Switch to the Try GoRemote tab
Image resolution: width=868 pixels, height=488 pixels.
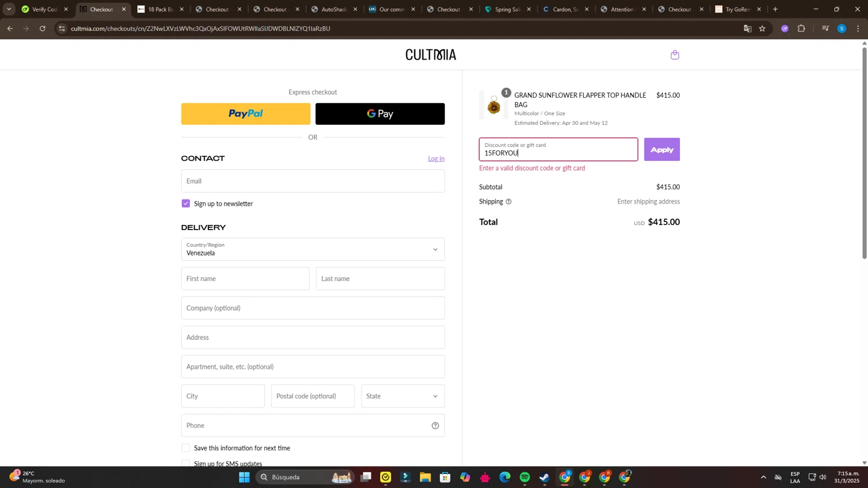[739, 9]
